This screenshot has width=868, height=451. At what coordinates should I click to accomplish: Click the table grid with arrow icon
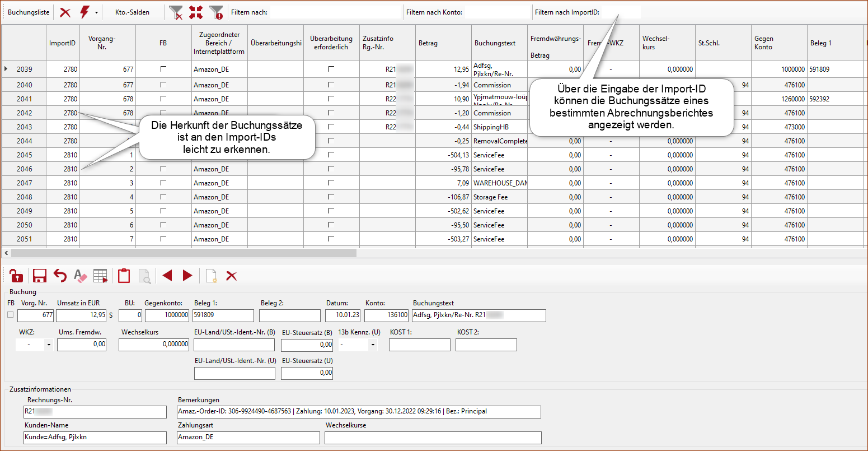101,276
